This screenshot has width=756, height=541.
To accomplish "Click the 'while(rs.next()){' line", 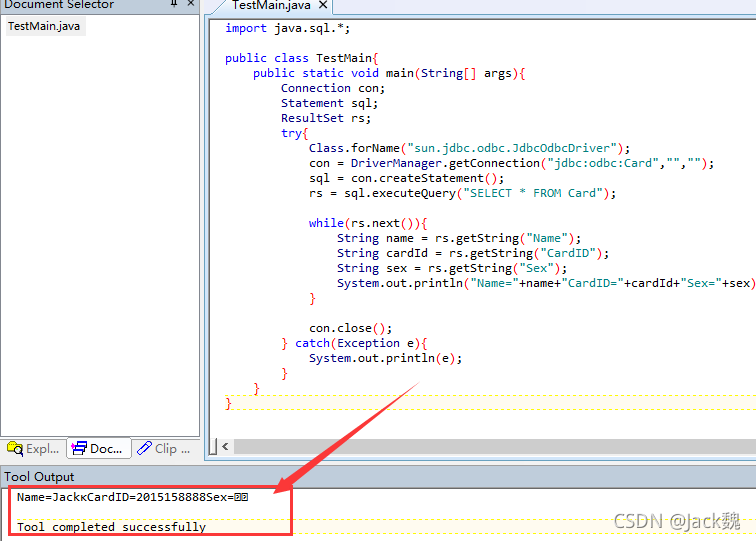I will click(x=368, y=223).
